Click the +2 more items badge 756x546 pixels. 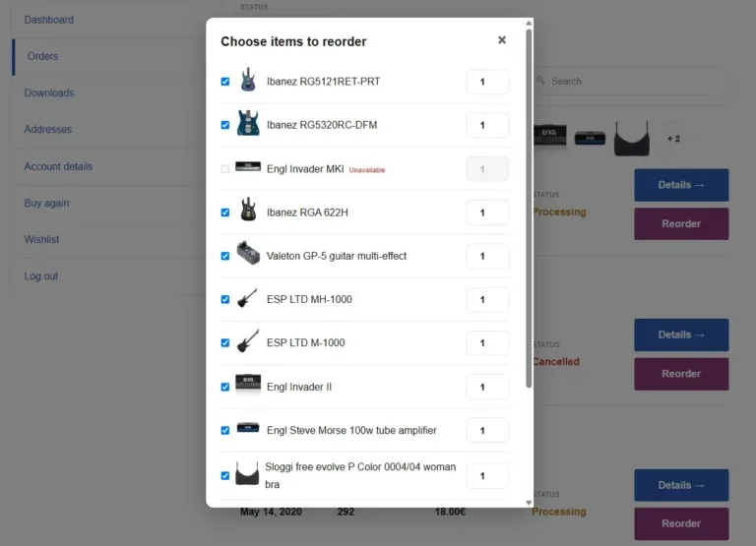[x=673, y=139]
